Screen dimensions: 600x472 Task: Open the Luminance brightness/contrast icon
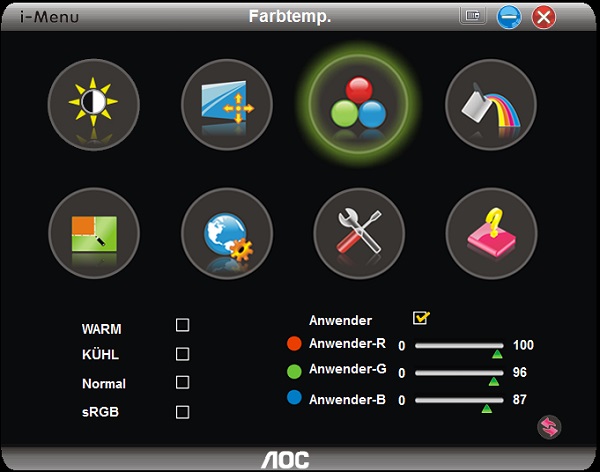pos(93,105)
